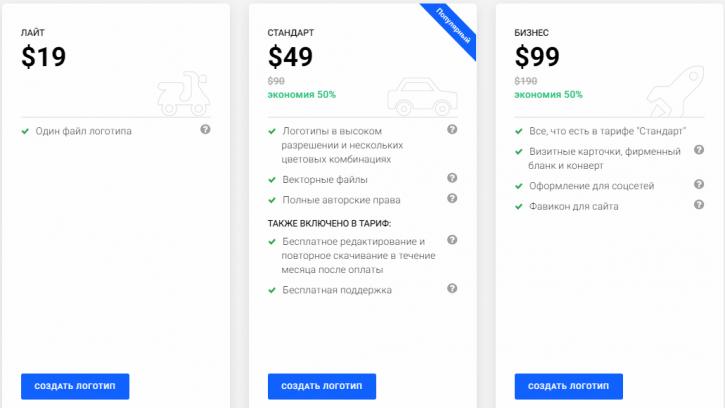725x408 pixels.
Task: Click the $49 Стандарт price
Action: coord(290,57)
